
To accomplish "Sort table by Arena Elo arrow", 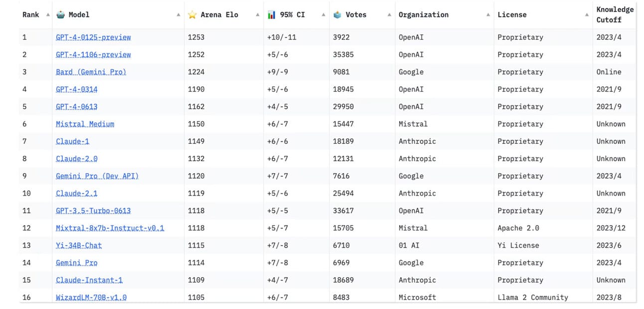I will pyautogui.click(x=258, y=15).
